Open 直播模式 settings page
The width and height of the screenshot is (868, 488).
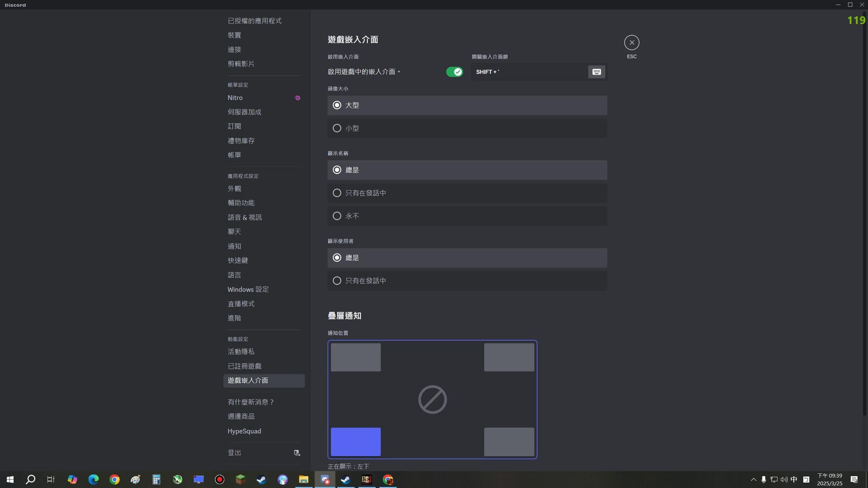[x=264, y=304]
